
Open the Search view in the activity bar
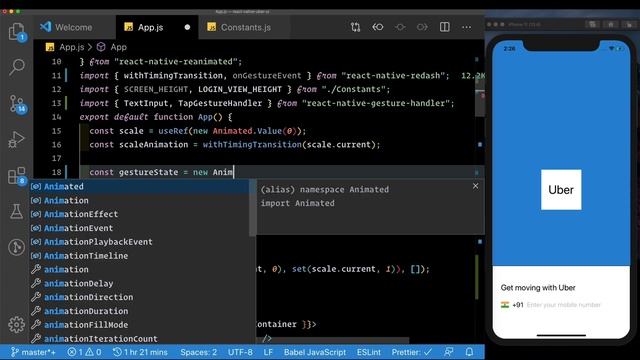click(x=17, y=67)
